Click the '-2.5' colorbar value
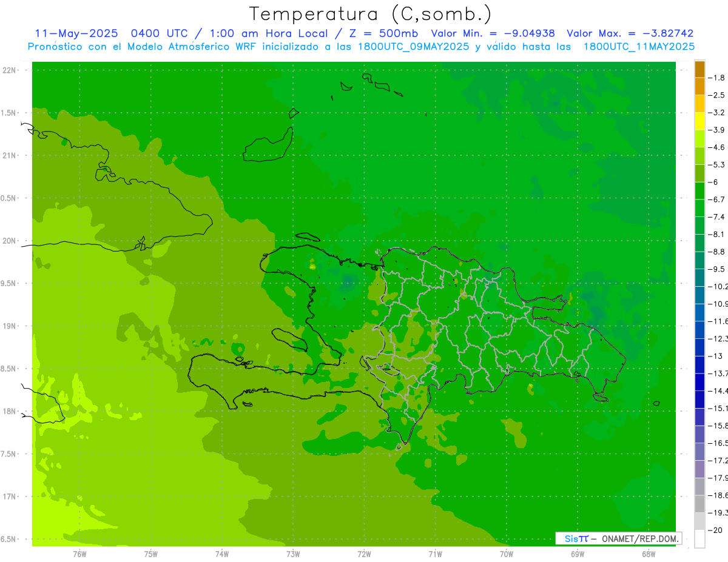Image resolution: width=728 pixels, height=562 pixels. [x=717, y=95]
